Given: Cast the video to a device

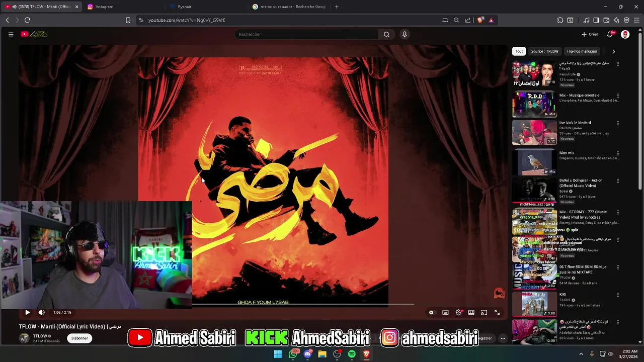Looking at the screenshot, I should pyautogui.click(x=484, y=312).
